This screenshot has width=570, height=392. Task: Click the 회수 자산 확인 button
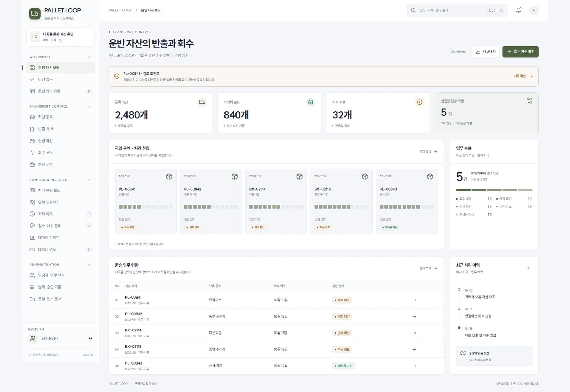click(x=520, y=52)
